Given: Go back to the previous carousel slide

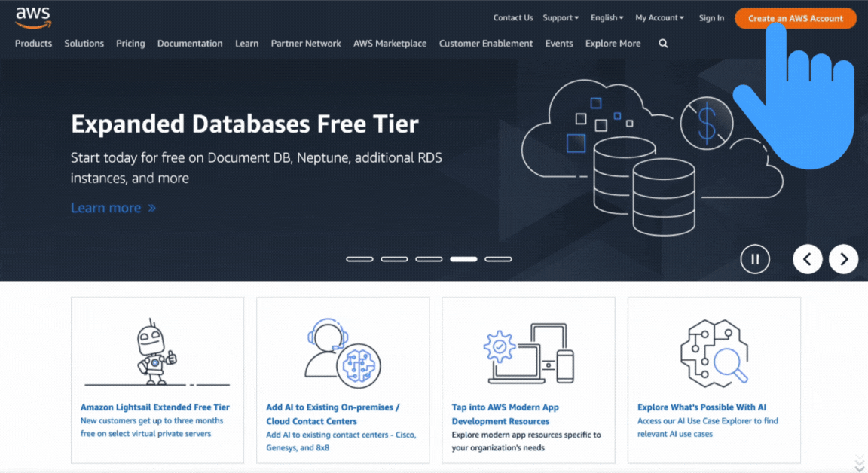Looking at the screenshot, I should [x=807, y=258].
